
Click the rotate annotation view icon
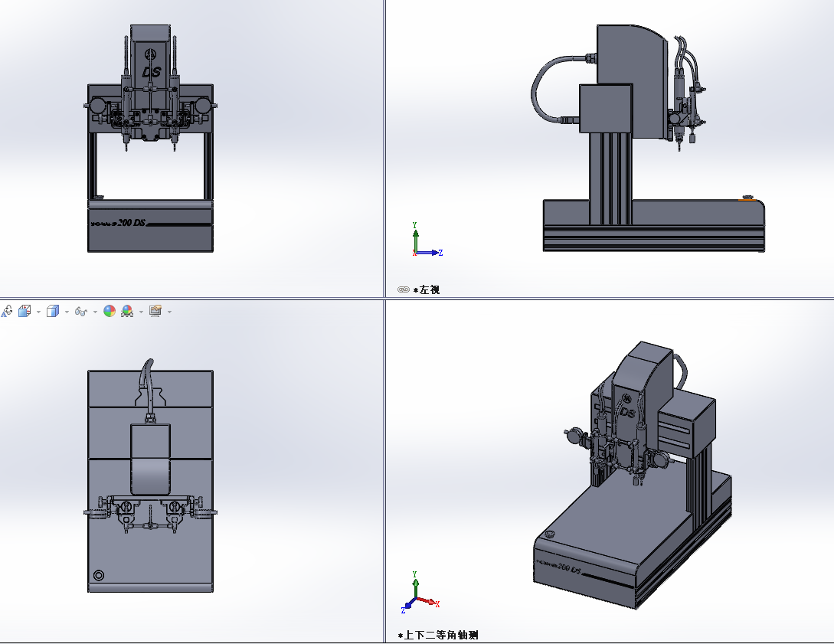7,311
